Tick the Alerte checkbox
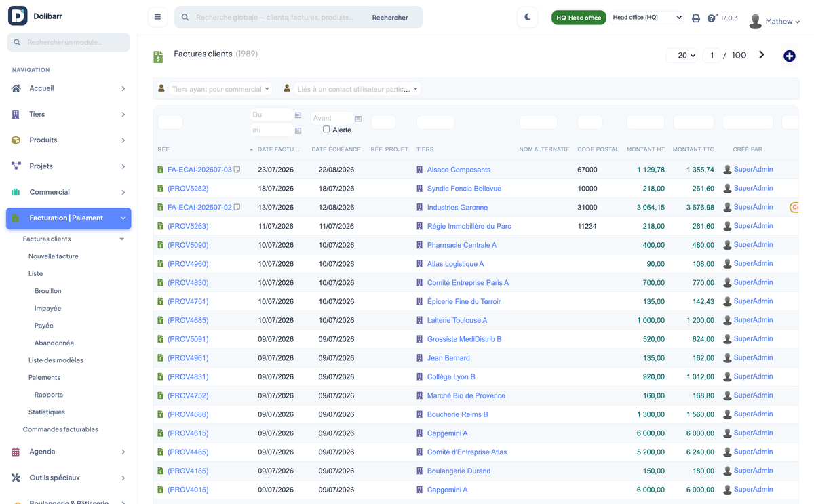 [x=326, y=129]
